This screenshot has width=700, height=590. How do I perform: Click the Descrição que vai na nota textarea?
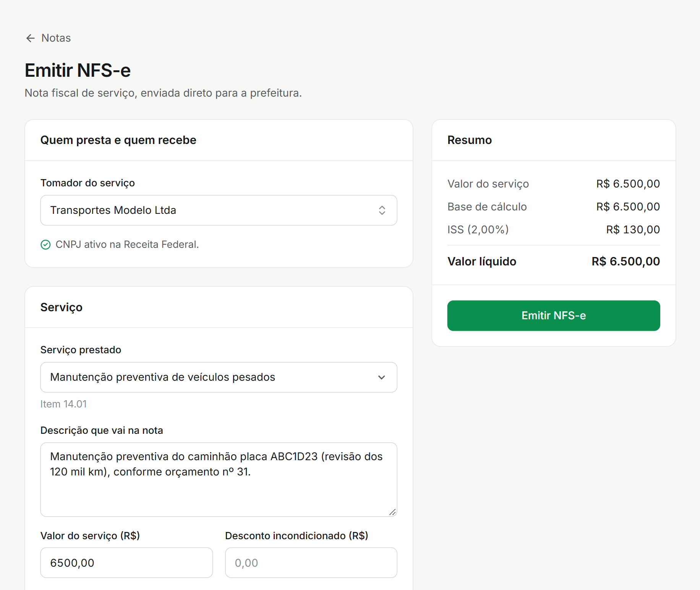pos(219,480)
